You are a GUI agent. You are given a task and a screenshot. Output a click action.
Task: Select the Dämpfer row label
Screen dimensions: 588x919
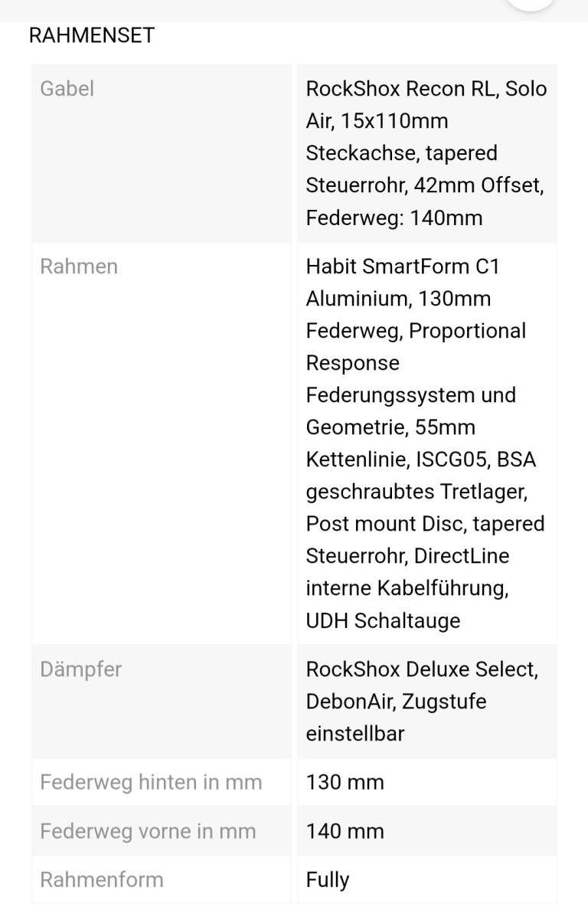pyautogui.click(x=80, y=669)
